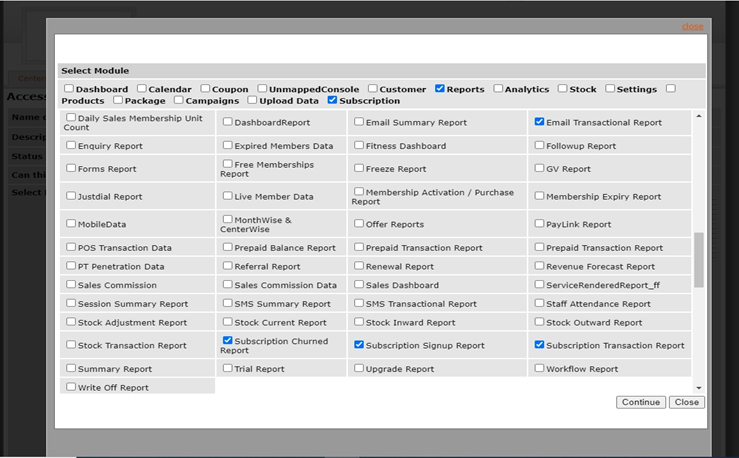Check the Fitness Dashboard box
Screen dimensions: 739x458
359,145
